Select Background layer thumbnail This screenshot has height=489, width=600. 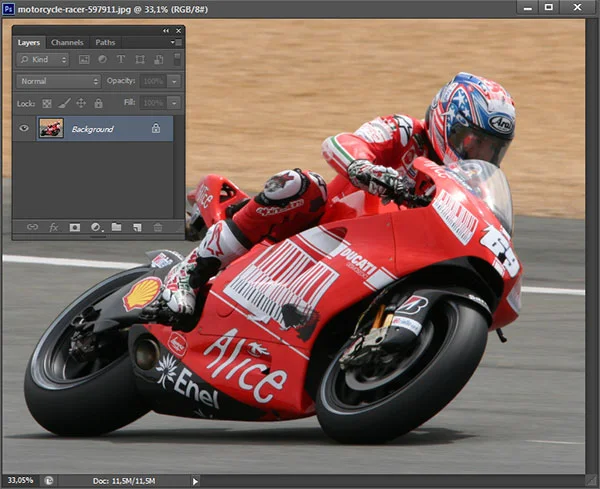[x=51, y=129]
